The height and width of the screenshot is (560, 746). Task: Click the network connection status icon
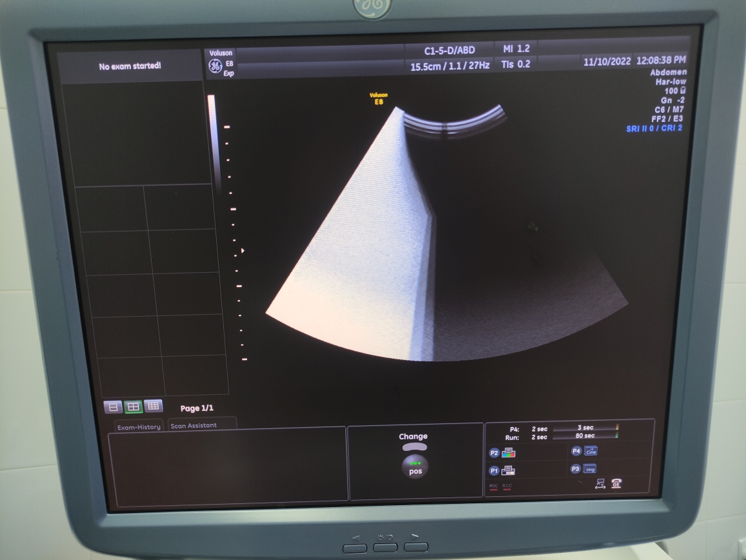pyautogui.click(x=600, y=484)
